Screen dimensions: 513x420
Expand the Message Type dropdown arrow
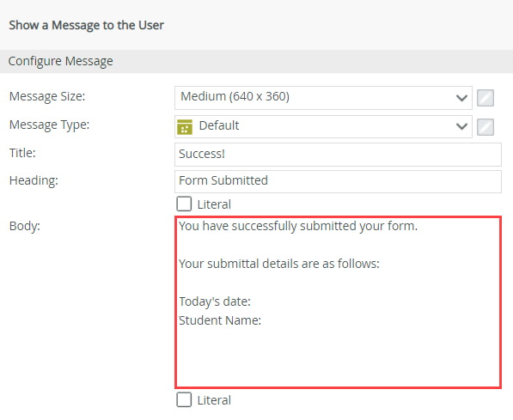click(461, 126)
